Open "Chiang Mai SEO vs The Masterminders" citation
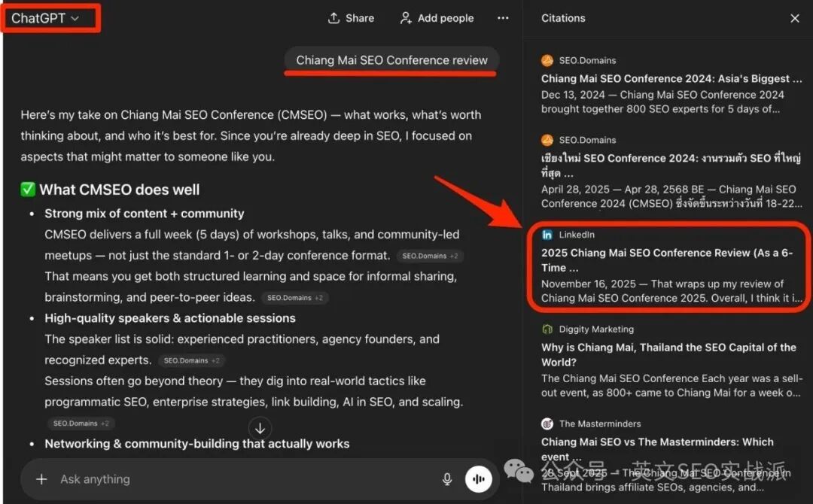813x504 pixels. tap(657, 448)
